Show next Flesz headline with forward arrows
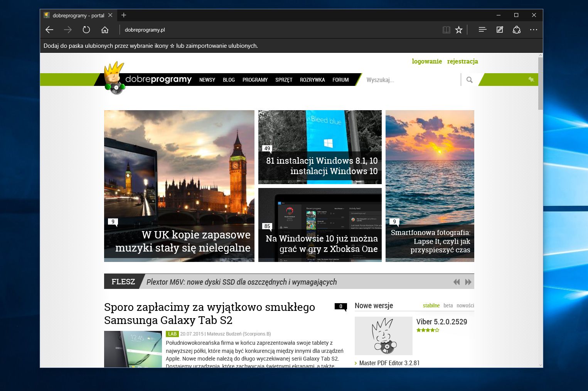This screenshot has height=391, width=588. 468,282
